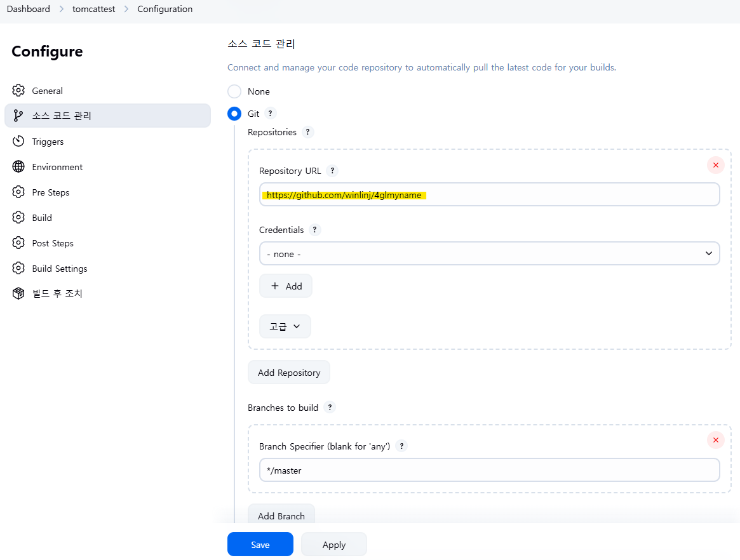Click the 빌드 후 조치 package icon
740x560 pixels.
point(18,293)
